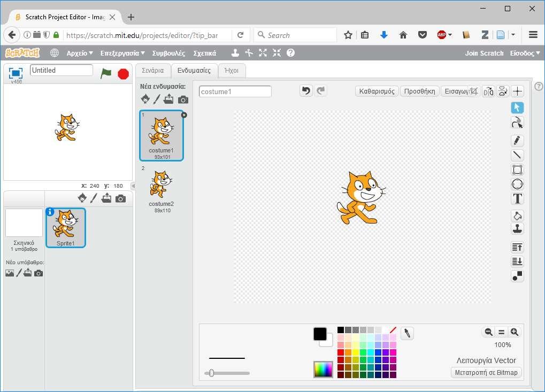This screenshot has height=392, width=545.
Task: Click the Join Scratch link
Action: point(484,53)
